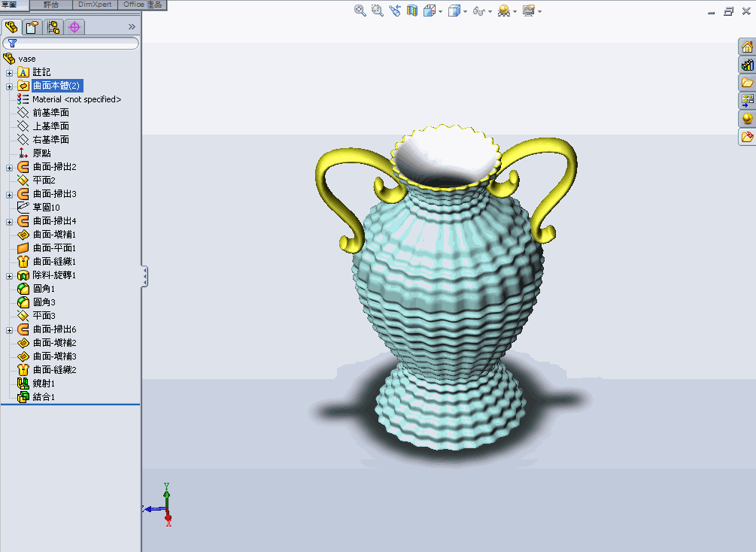Toggle the Section View tool
Image resolution: width=756 pixels, height=552 pixels.
[411, 11]
